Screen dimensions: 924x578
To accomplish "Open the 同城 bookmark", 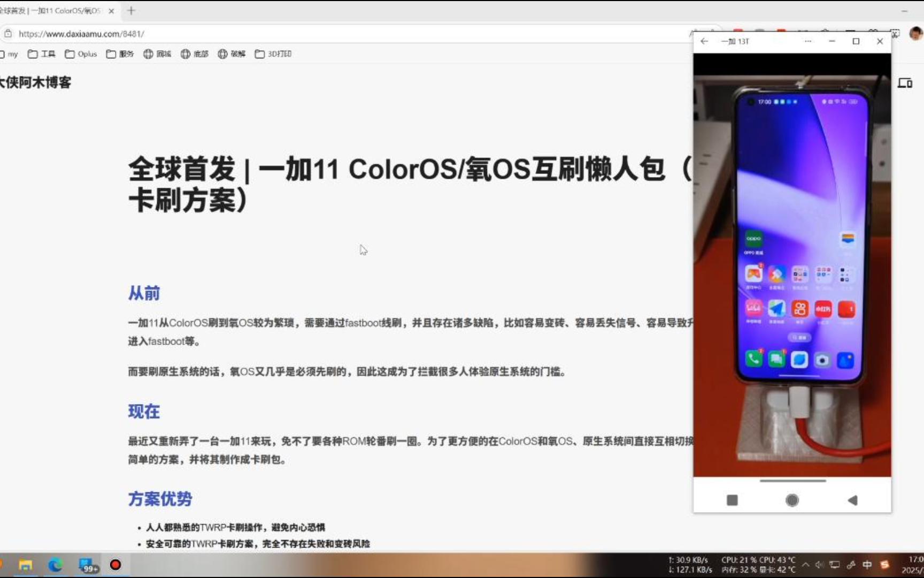I will pyautogui.click(x=157, y=54).
